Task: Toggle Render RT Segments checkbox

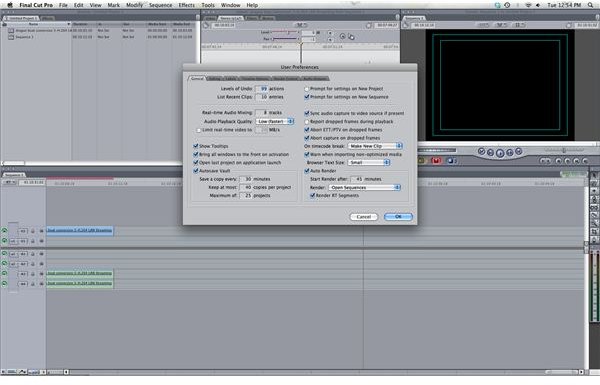Action: pos(313,196)
